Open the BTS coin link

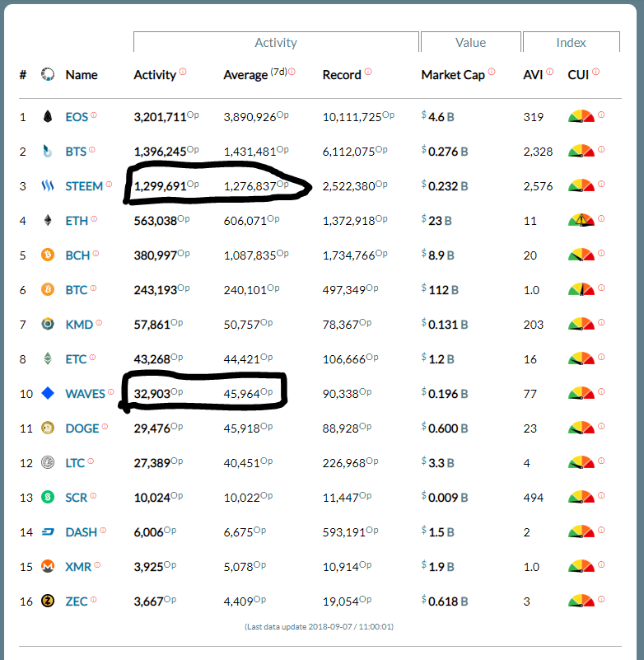(x=76, y=151)
